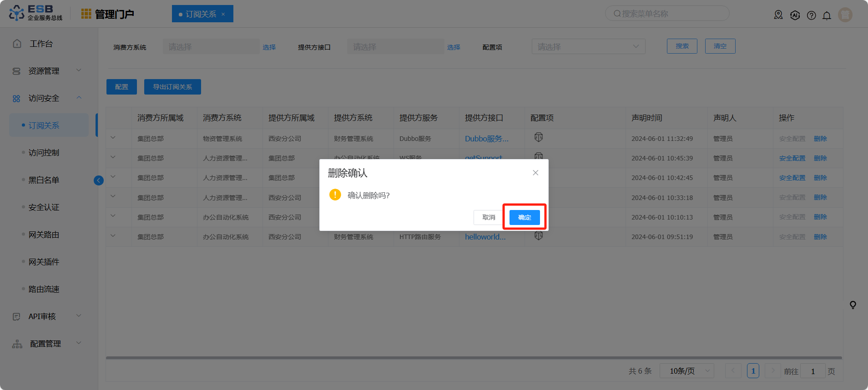
Task: Click the blue 确定 confirm button
Action: coord(524,217)
